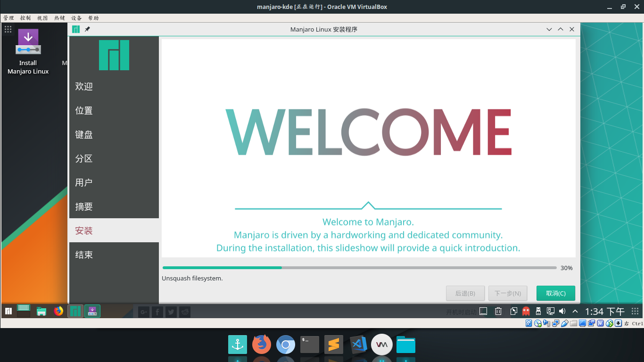644x362 pixels.
Task: Click the VirtualBox display indicator icon
Action: (x=583, y=323)
